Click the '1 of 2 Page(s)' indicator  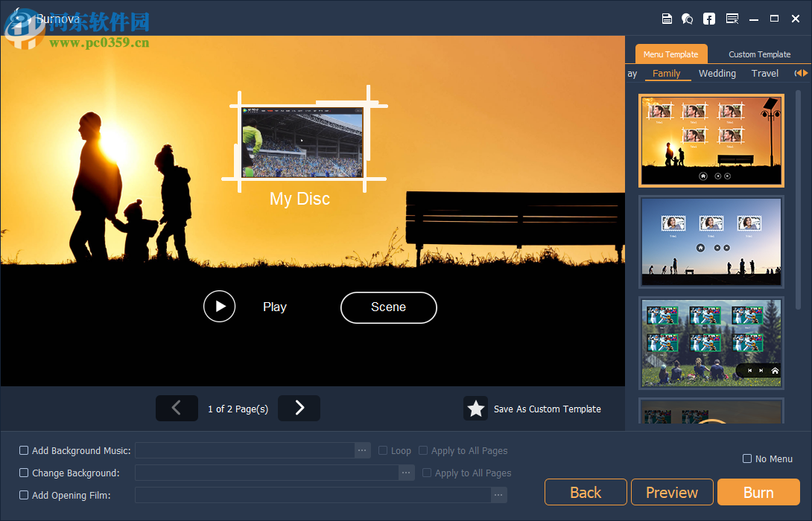[x=238, y=409]
